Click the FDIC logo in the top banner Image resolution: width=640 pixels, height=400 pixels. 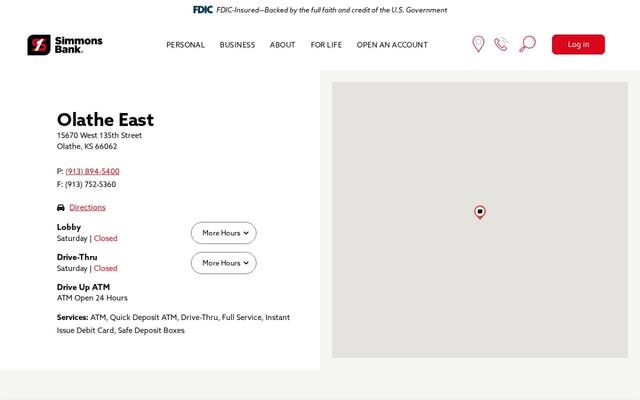pos(203,10)
